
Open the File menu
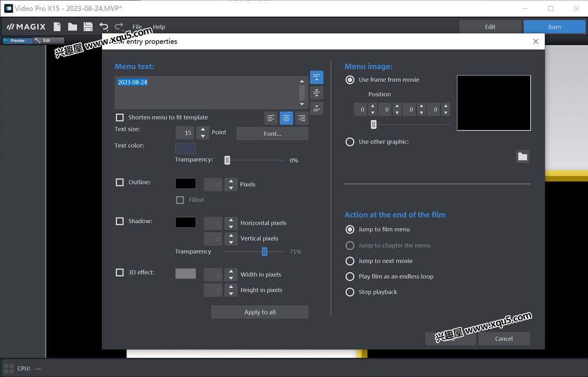coord(137,27)
